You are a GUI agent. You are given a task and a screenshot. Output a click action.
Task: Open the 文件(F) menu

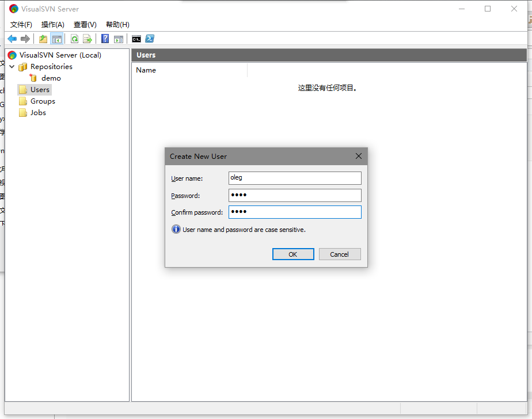pyautogui.click(x=21, y=24)
